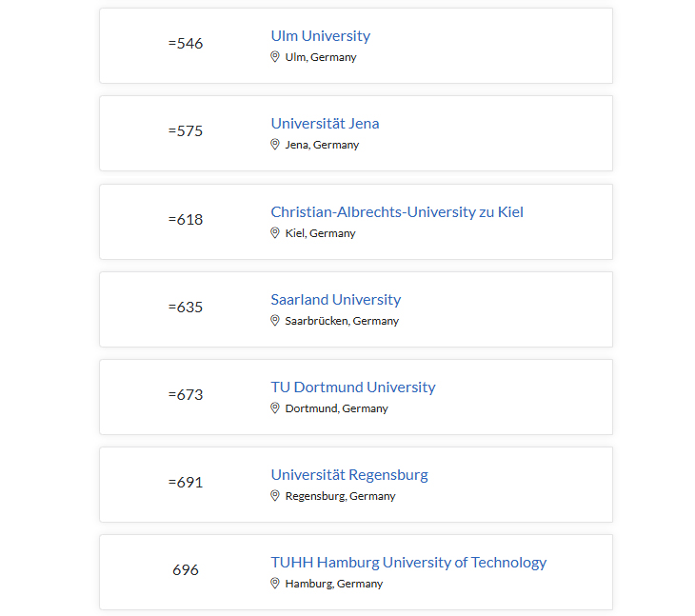Visit Christian-Albrechts-University zu Kiel page
Screen dimensions: 695x616
pos(397,212)
